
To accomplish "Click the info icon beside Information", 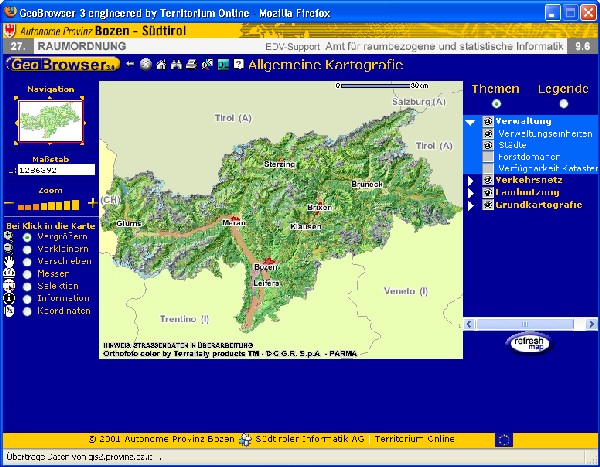I will 8,298.
